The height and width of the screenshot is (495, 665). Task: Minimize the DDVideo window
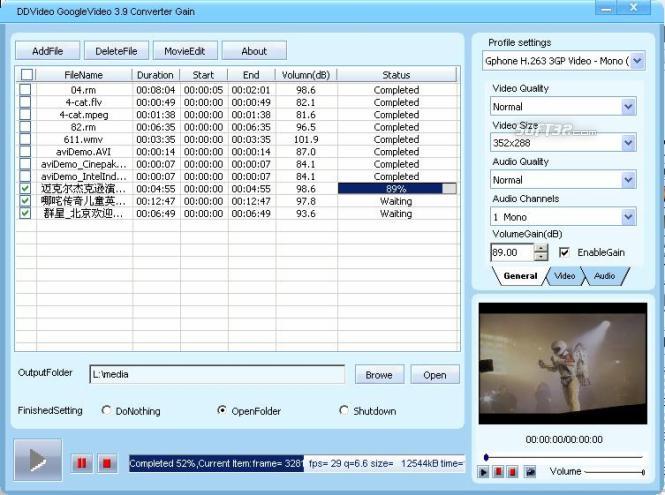pyautogui.click(x=607, y=8)
